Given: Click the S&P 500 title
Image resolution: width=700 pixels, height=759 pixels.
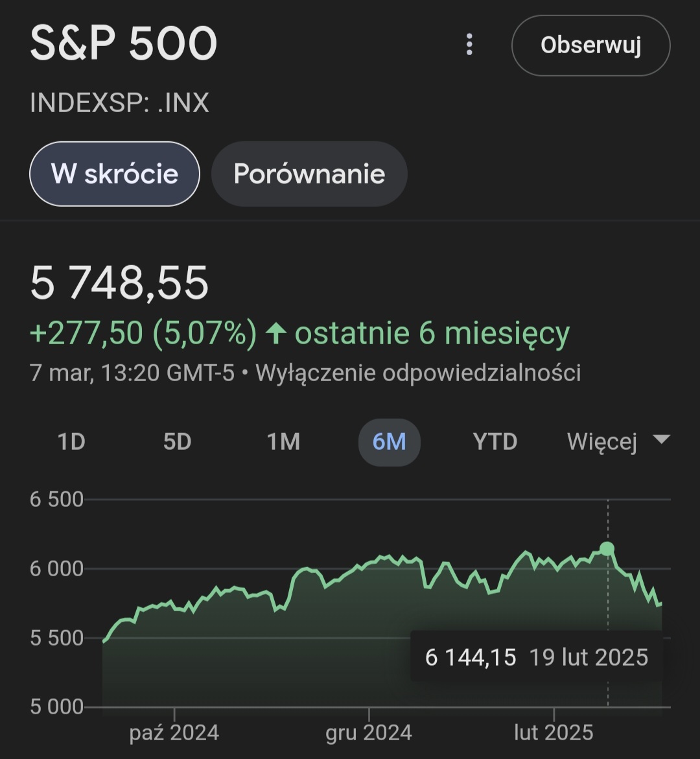Looking at the screenshot, I should pos(123,45).
